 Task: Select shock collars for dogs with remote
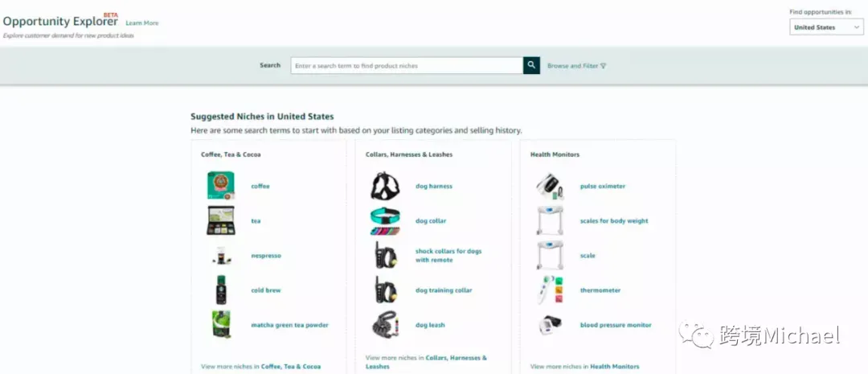tap(448, 256)
